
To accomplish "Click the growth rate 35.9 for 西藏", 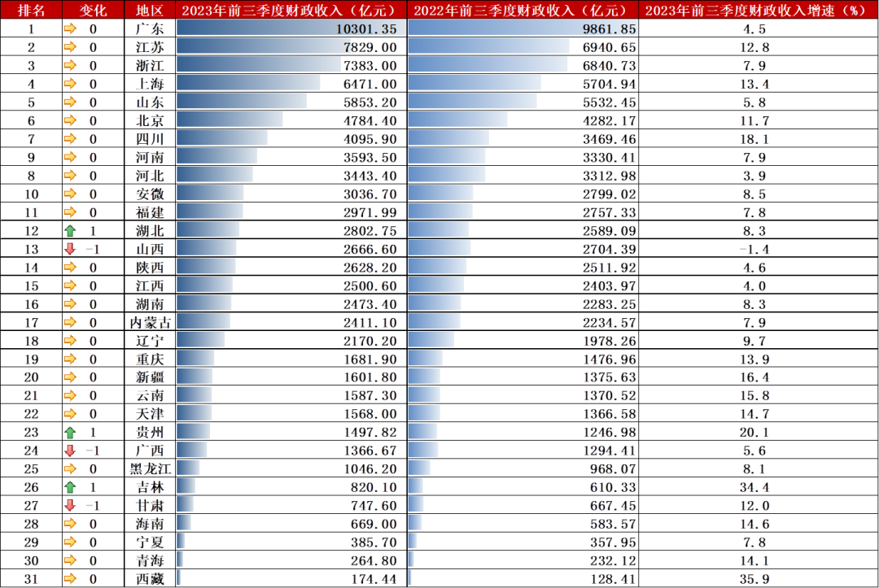I will [x=754, y=579].
